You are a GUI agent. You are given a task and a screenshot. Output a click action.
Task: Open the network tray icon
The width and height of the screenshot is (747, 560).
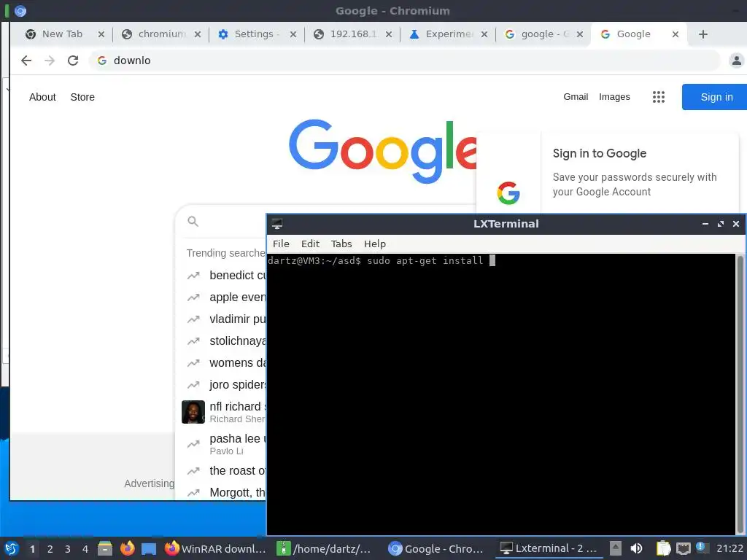pos(683,548)
